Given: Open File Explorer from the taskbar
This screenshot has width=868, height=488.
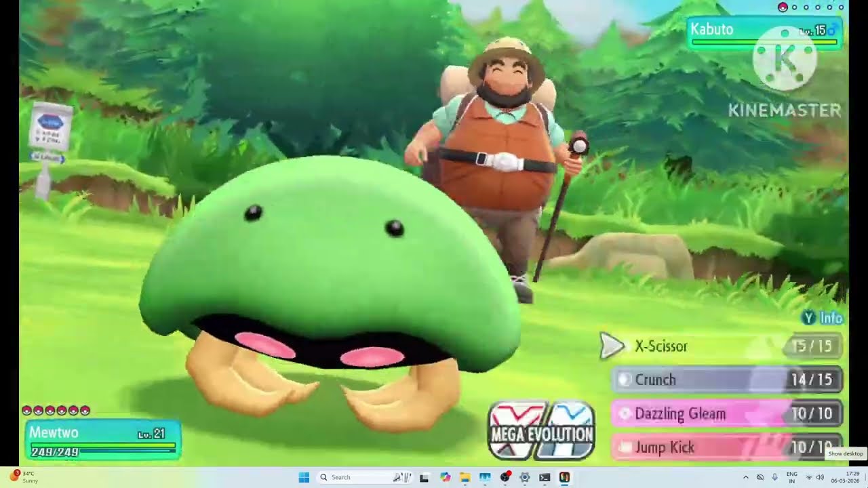Looking at the screenshot, I should pos(465,477).
